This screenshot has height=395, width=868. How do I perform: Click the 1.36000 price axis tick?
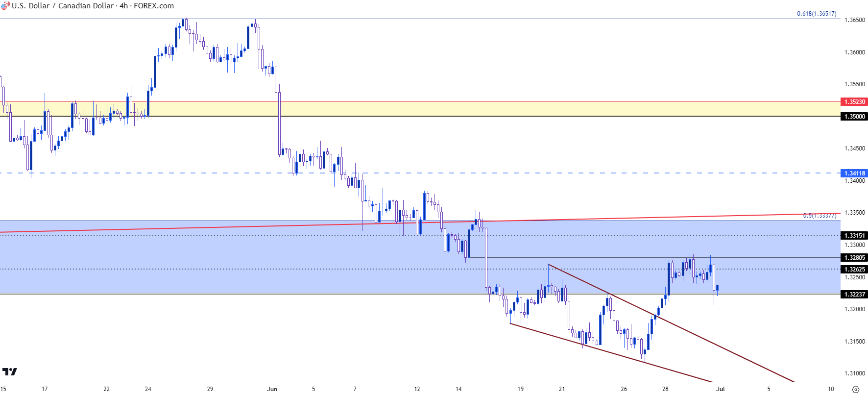tap(855, 52)
